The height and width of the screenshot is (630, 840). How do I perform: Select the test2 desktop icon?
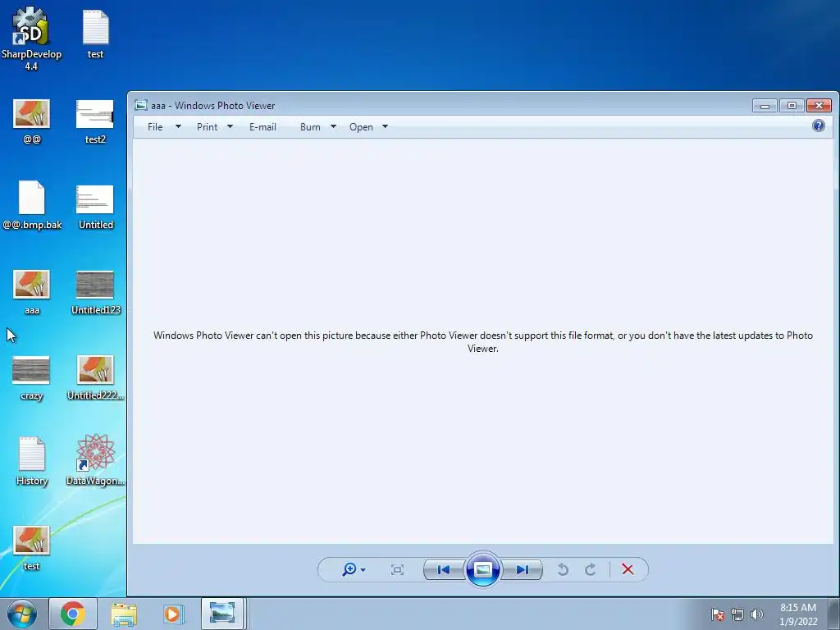(x=95, y=121)
